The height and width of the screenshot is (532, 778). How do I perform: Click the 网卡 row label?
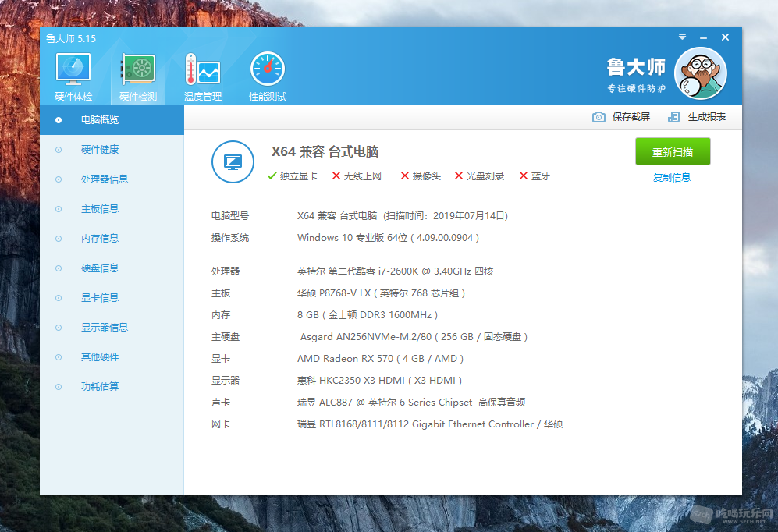pos(221,424)
